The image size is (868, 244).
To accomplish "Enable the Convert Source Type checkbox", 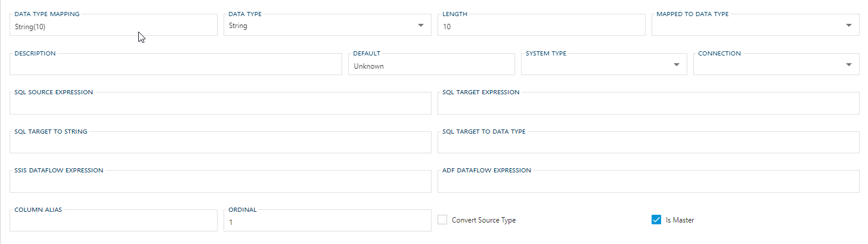I will (442, 220).
